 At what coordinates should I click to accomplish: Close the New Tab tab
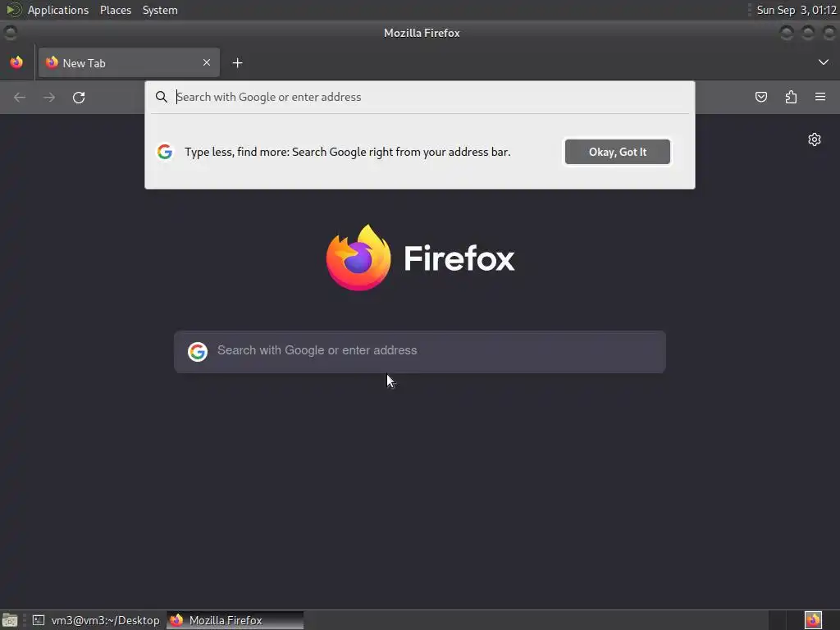pyautogui.click(x=207, y=62)
